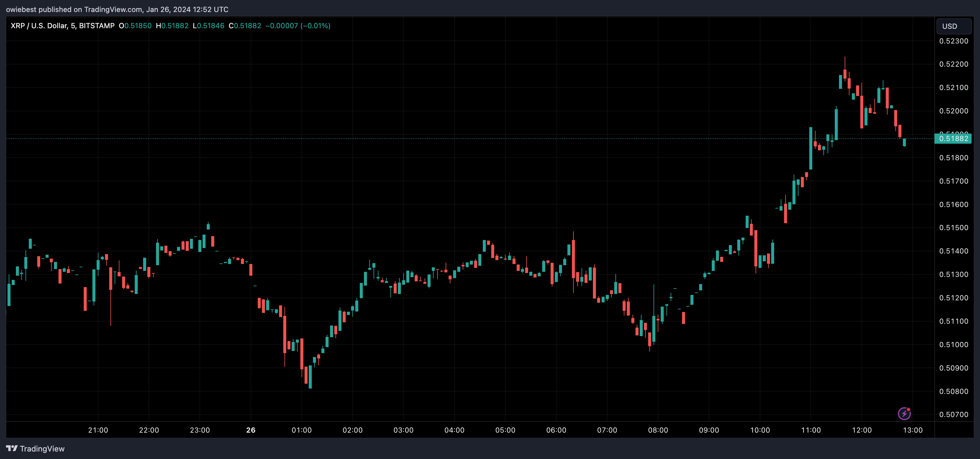The image size is (980, 459).
Task: Select the 21:00 time axis label
Action: pos(98,430)
